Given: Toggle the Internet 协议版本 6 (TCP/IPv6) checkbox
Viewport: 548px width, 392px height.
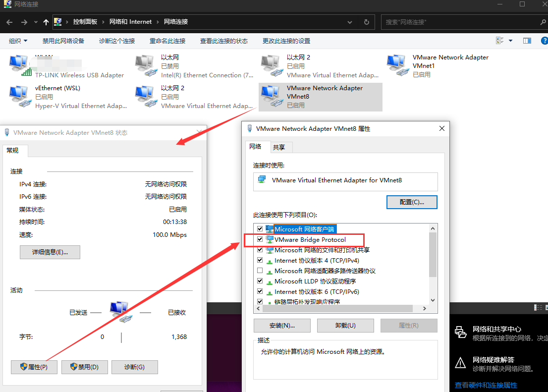Looking at the screenshot, I should tap(260, 291).
